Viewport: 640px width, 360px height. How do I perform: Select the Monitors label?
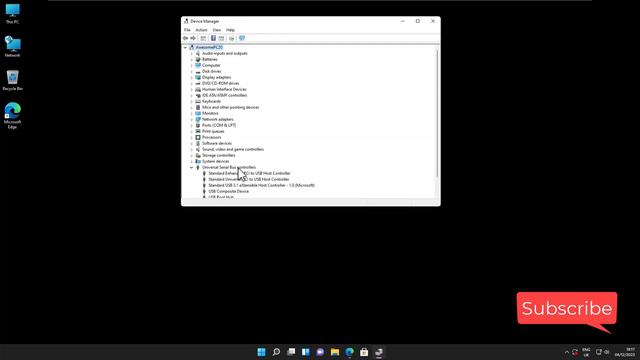210,113
